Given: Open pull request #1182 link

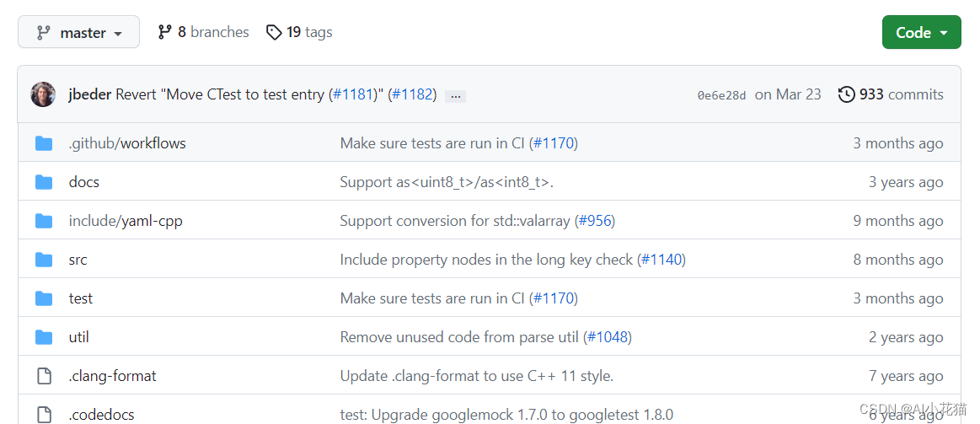Looking at the screenshot, I should point(413,95).
